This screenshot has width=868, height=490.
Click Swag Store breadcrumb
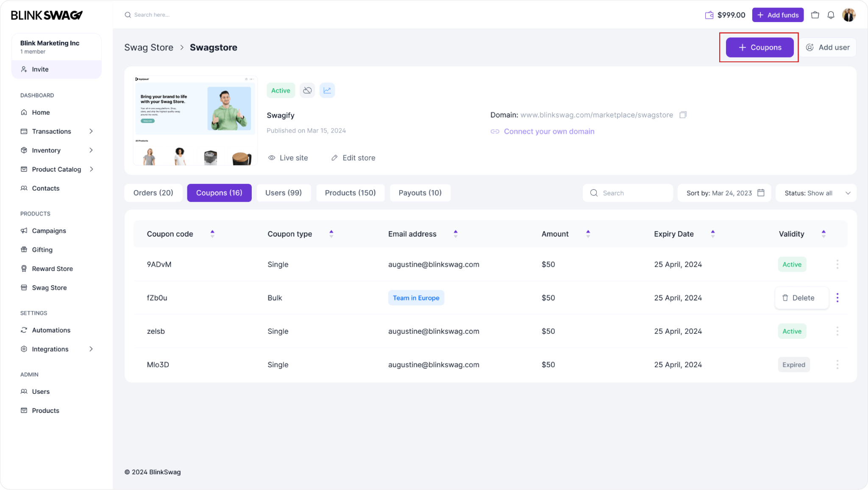149,47
